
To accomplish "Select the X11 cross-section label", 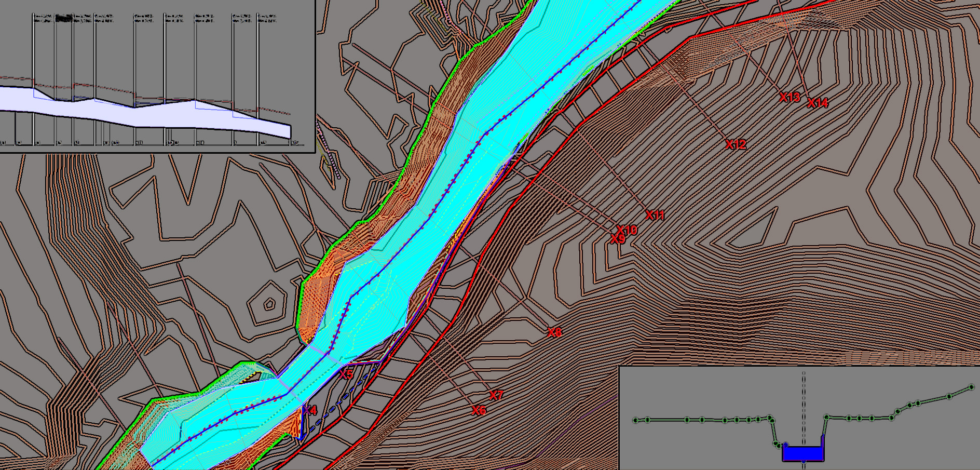I will (655, 215).
